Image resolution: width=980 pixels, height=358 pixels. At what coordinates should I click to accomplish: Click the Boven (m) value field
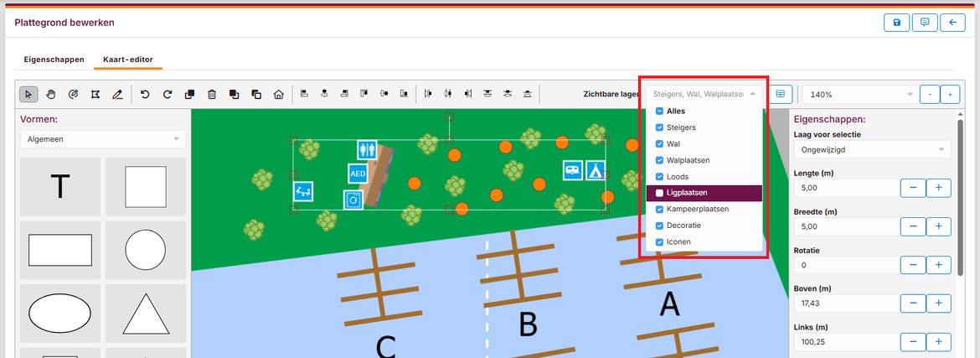point(843,304)
